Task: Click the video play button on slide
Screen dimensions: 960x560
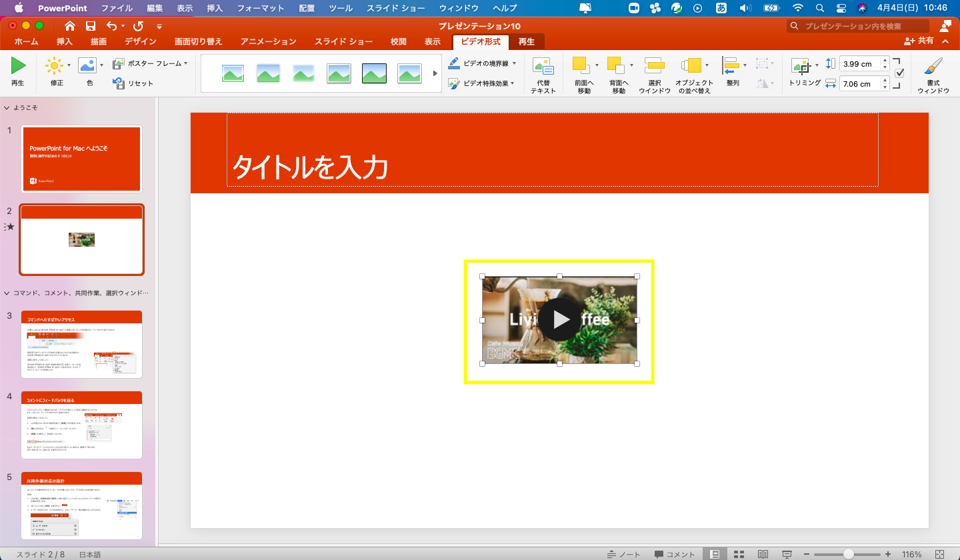Action: [x=559, y=319]
